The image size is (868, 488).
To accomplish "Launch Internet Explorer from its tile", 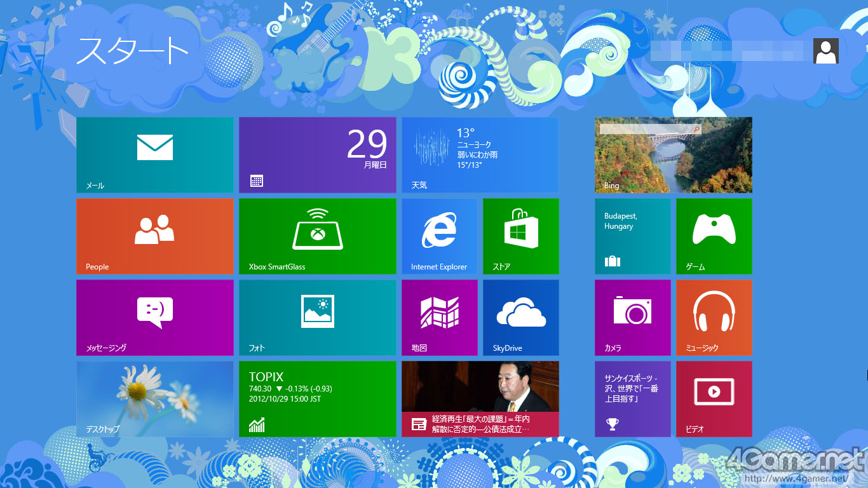I will click(x=440, y=236).
